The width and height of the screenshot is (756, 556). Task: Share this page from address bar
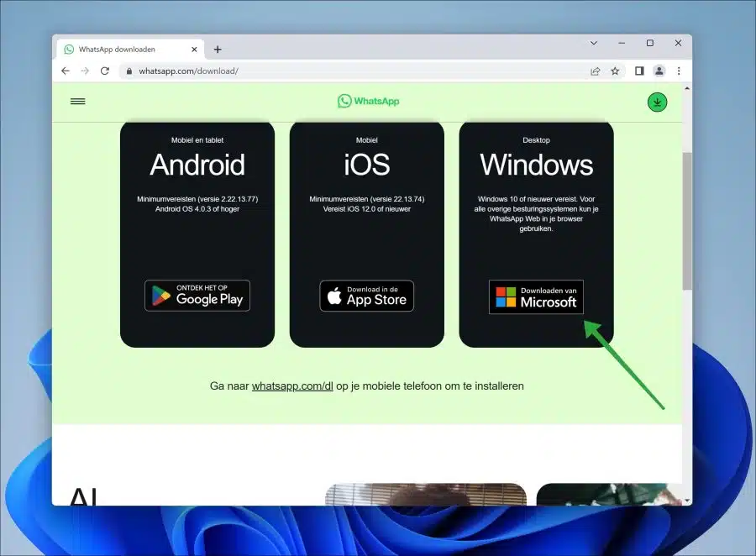click(595, 71)
